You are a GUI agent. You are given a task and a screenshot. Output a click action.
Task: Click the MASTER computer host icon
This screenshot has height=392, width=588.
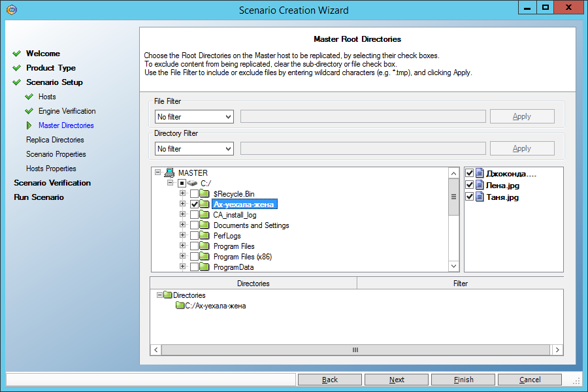tap(169, 172)
